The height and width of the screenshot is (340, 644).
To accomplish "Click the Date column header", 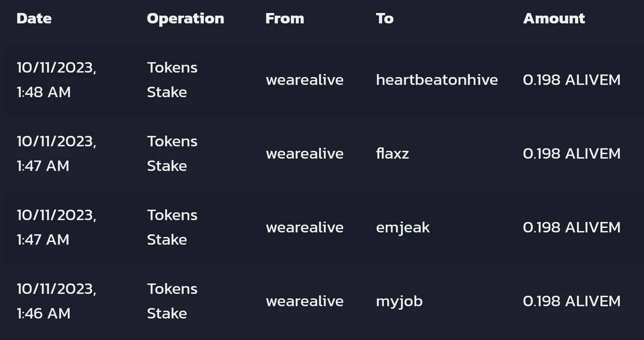I will [x=34, y=19].
